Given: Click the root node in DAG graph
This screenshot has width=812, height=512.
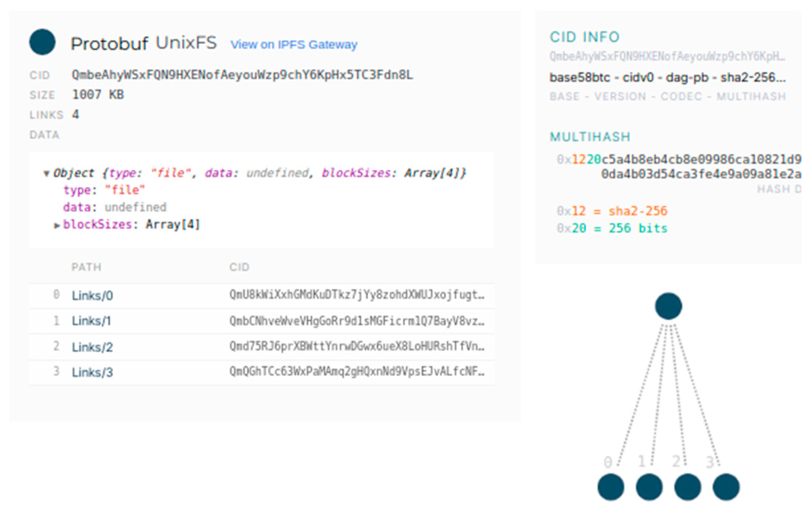Looking at the screenshot, I should (668, 306).
